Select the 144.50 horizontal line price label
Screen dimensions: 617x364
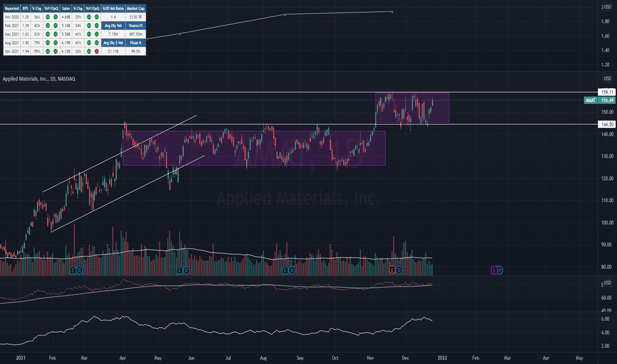(x=606, y=124)
